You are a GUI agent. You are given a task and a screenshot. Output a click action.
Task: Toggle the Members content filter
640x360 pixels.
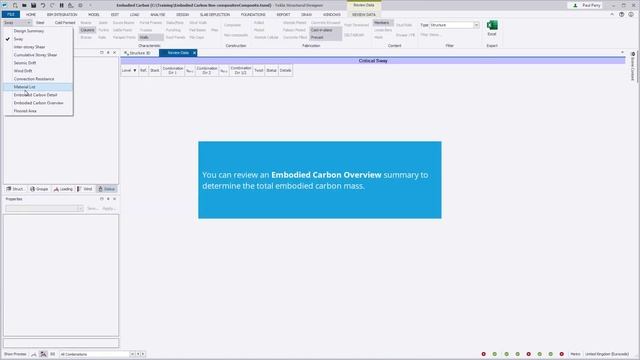[x=382, y=22]
